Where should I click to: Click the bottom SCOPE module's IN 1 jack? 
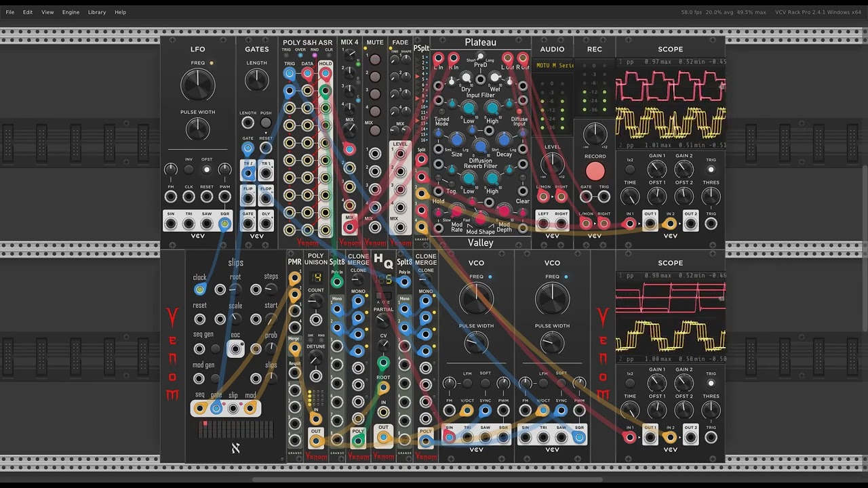pos(630,437)
